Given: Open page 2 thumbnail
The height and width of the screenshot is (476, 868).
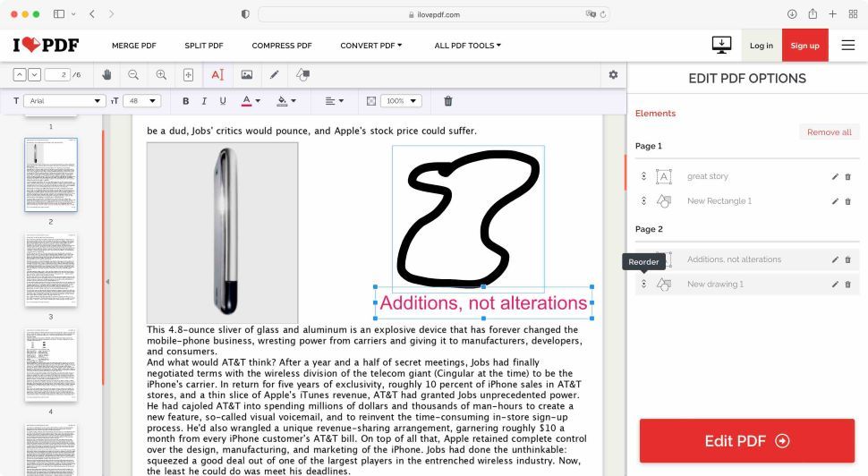Looking at the screenshot, I should (51, 174).
